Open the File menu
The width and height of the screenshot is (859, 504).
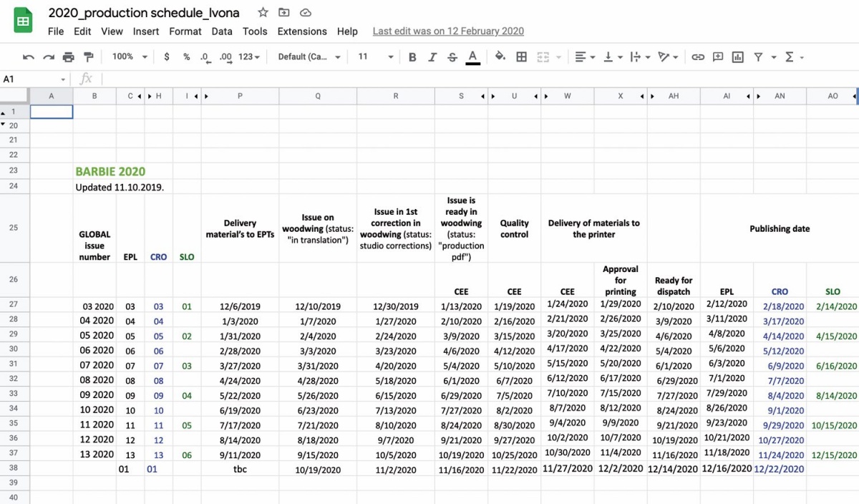click(56, 31)
